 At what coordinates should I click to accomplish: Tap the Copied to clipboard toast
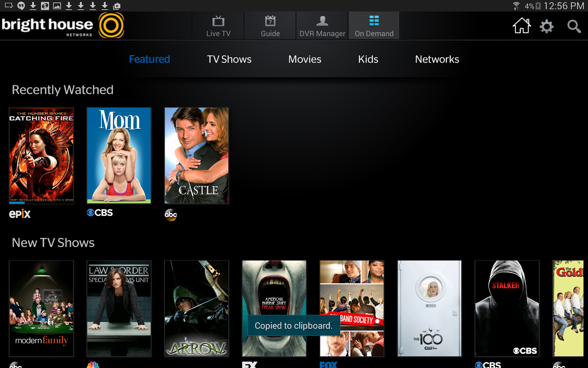[294, 326]
